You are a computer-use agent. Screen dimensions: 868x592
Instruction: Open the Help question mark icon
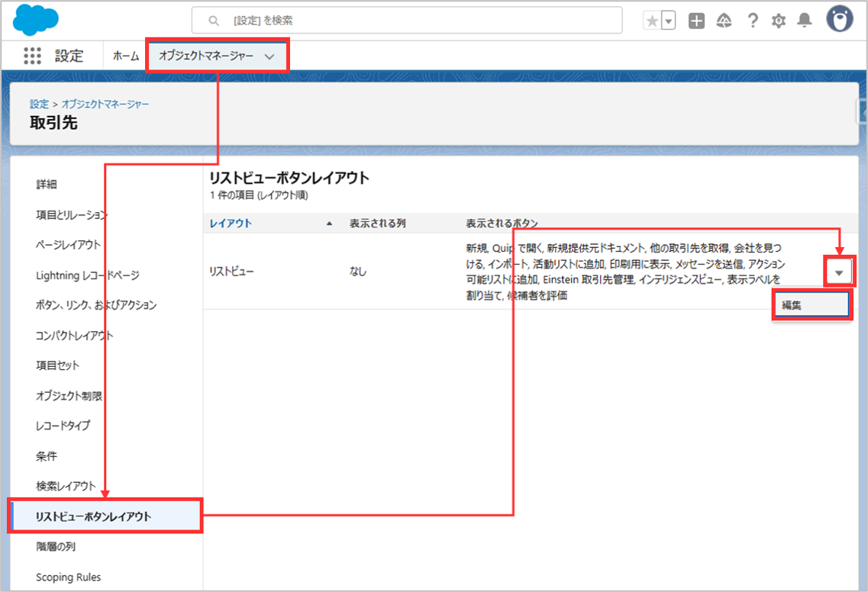pos(753,21)
